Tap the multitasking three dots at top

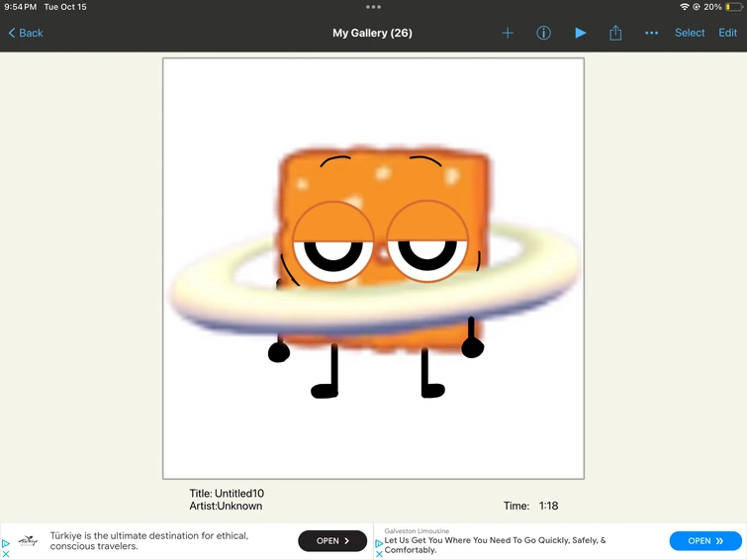pos(374,7)
